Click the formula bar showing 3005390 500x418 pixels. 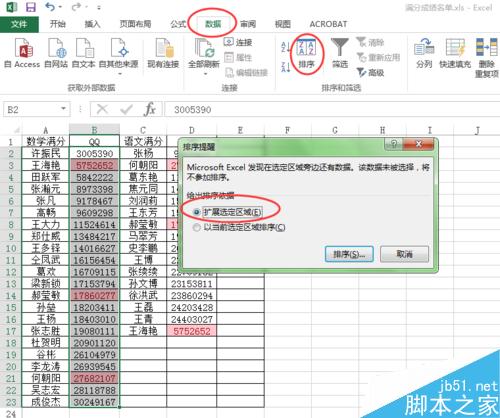[x=332, y=109]
